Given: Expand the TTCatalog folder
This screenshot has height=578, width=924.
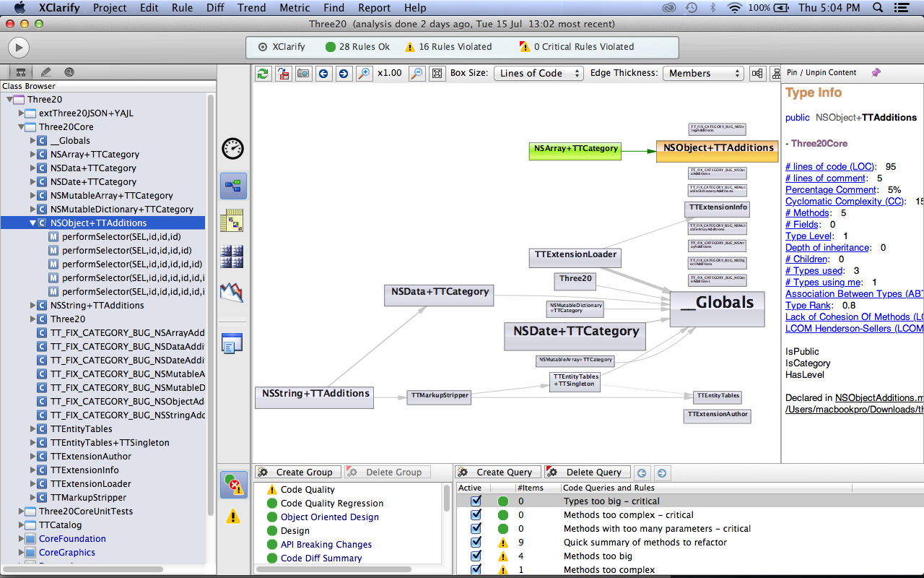Looking at the screenshot, I should click(21, 525).
